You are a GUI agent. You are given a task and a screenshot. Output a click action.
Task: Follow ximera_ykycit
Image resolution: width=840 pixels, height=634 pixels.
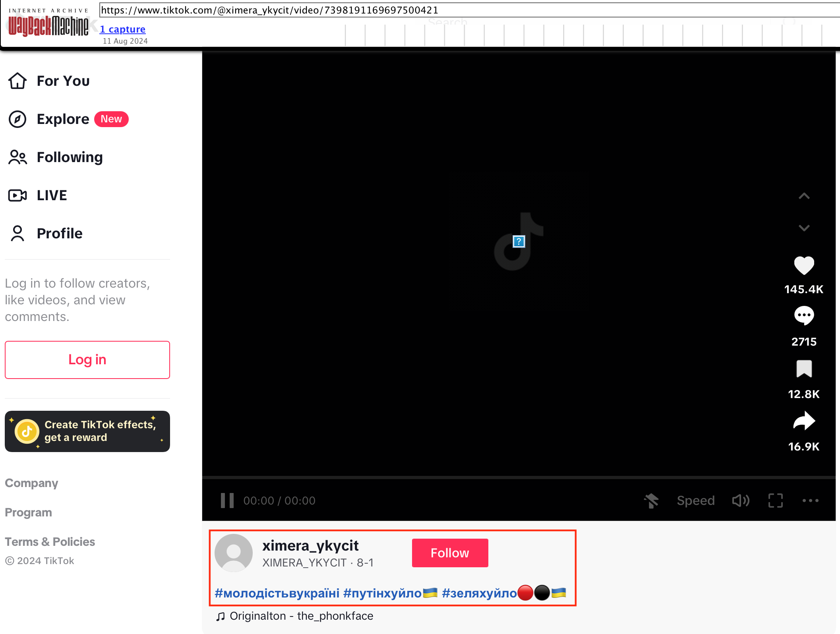pos(450,553)
